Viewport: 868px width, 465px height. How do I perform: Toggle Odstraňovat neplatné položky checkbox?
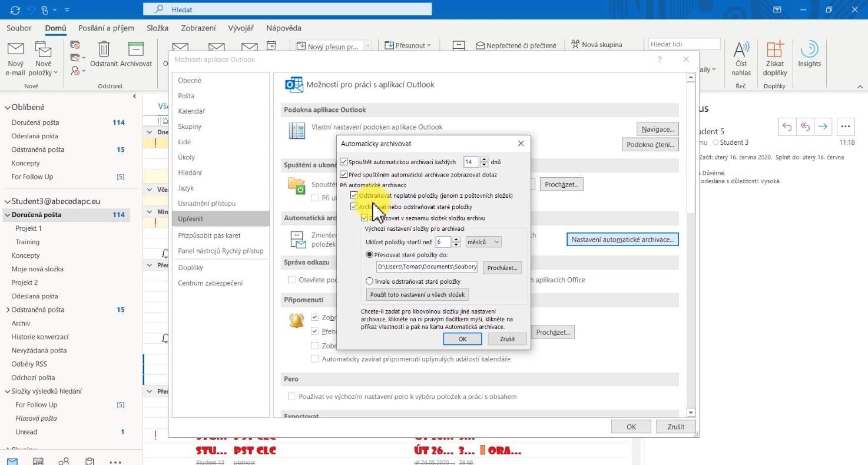click(x=354, y=195)
